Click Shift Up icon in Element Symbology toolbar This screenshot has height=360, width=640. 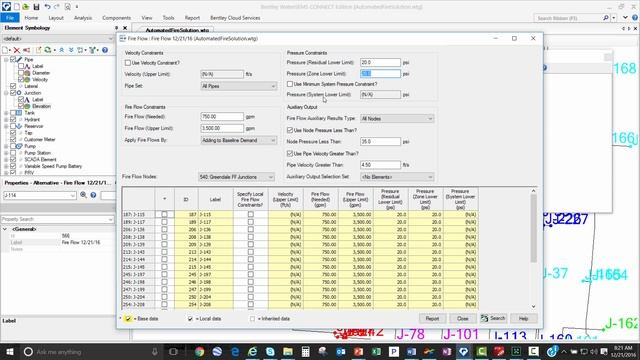pos(61,50)
